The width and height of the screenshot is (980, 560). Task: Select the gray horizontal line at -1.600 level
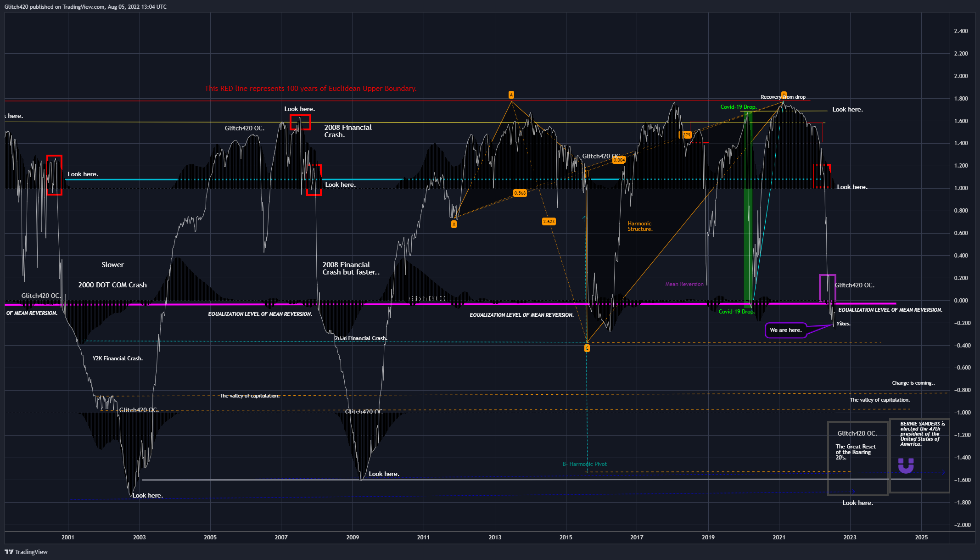(x=531, y=480)
